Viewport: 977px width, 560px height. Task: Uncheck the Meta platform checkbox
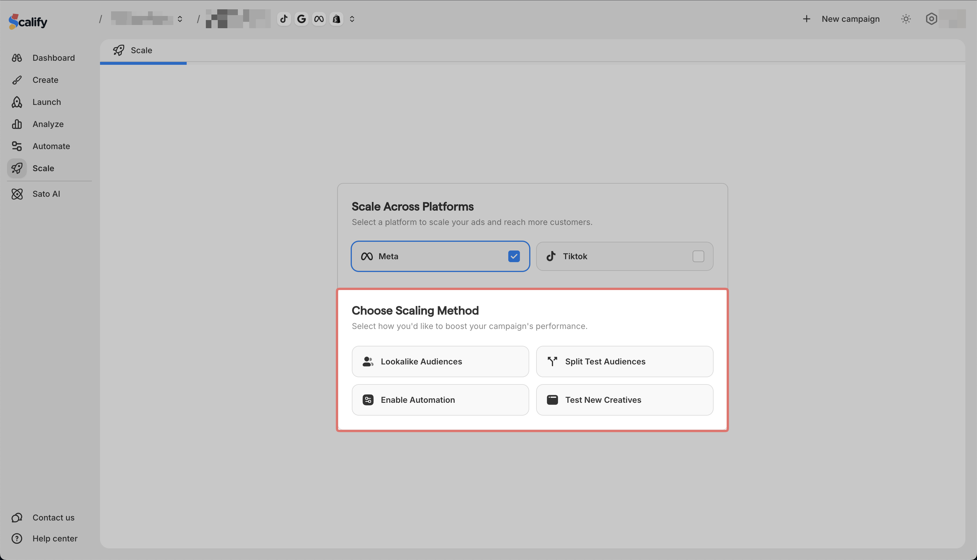point(514,256)
